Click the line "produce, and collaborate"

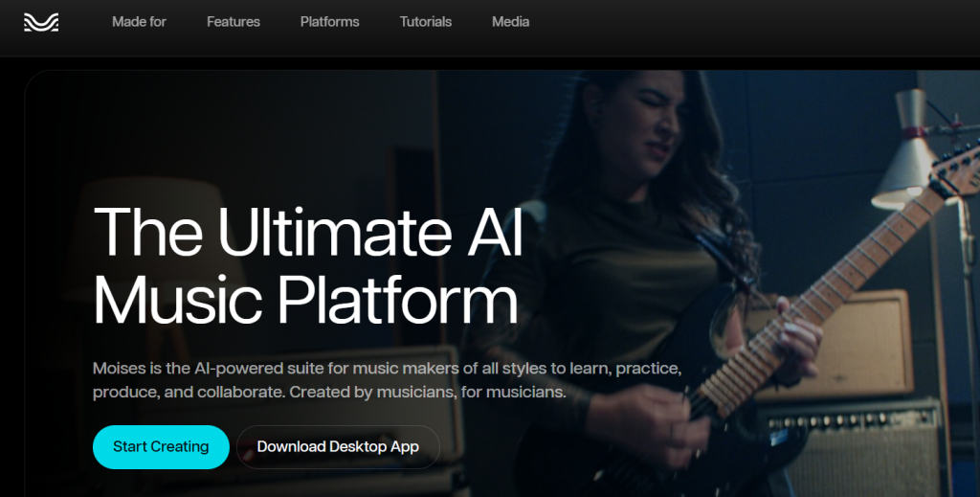[x=329, y=393]
